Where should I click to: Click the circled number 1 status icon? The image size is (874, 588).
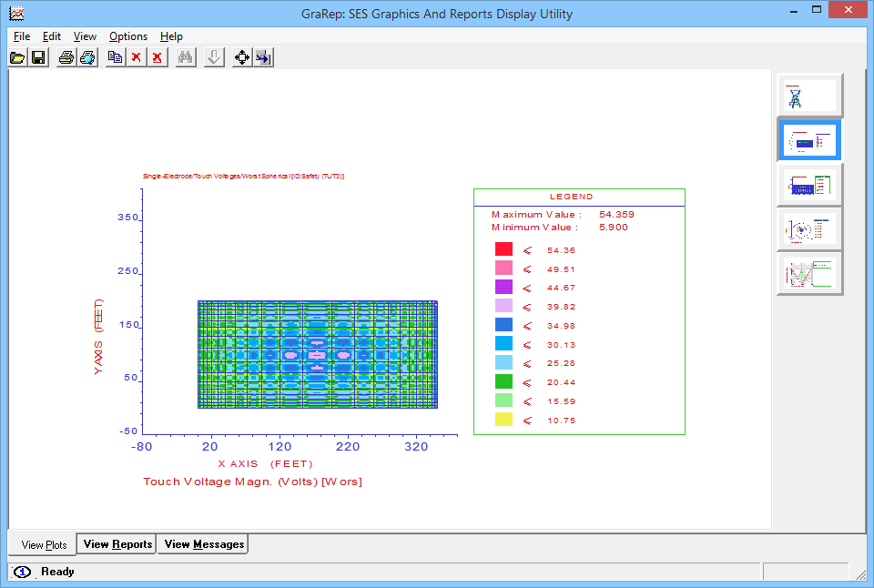pyautogui.click(x=22, y=572)
